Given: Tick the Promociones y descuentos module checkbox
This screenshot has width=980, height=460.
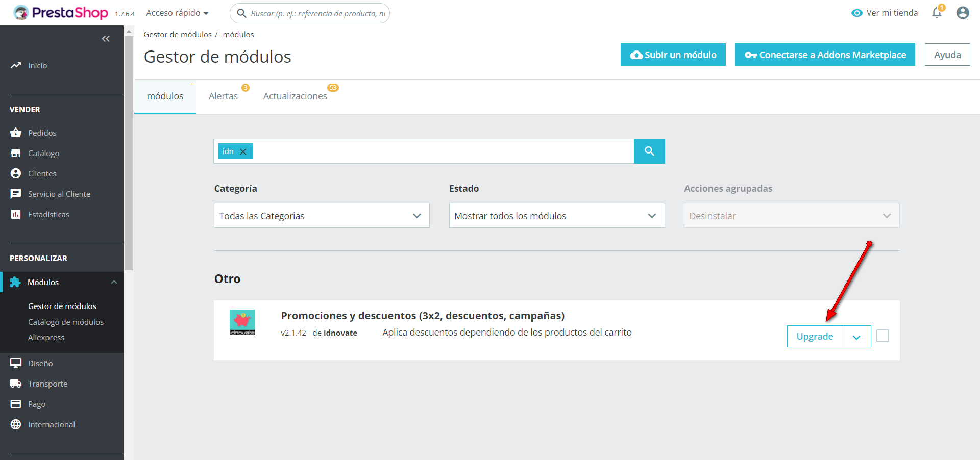Looking at the screenshot, I should [x=883, y=336].
